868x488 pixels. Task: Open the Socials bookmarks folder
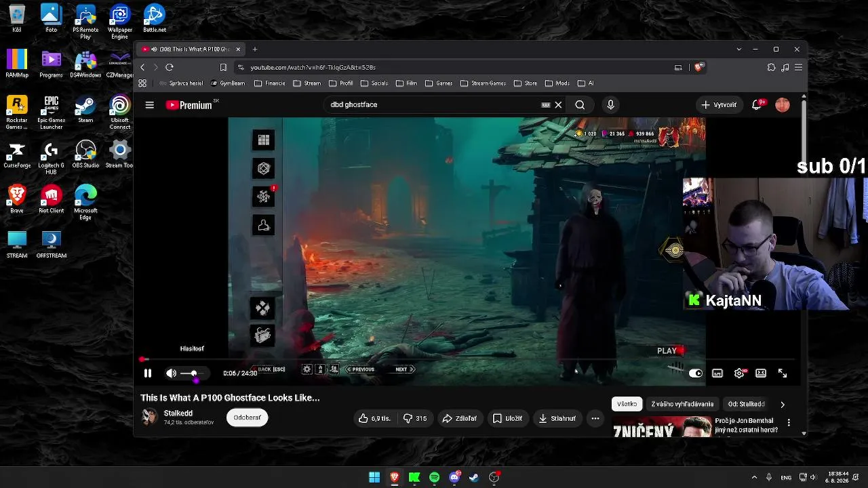point(374,83)
